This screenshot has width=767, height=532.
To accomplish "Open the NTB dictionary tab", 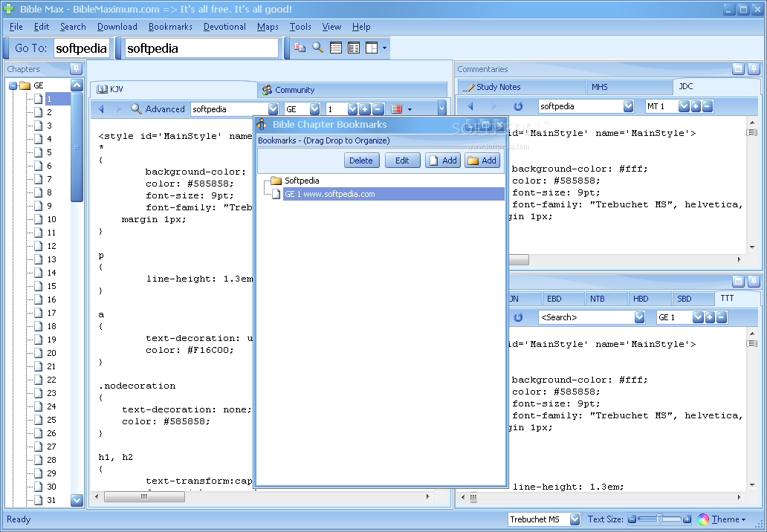I will point(606,299).
